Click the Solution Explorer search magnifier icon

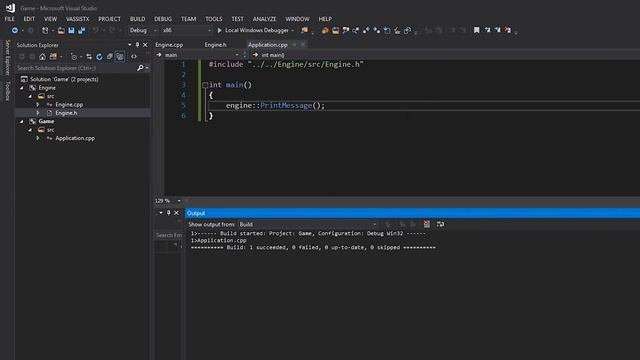pos(140,68)
